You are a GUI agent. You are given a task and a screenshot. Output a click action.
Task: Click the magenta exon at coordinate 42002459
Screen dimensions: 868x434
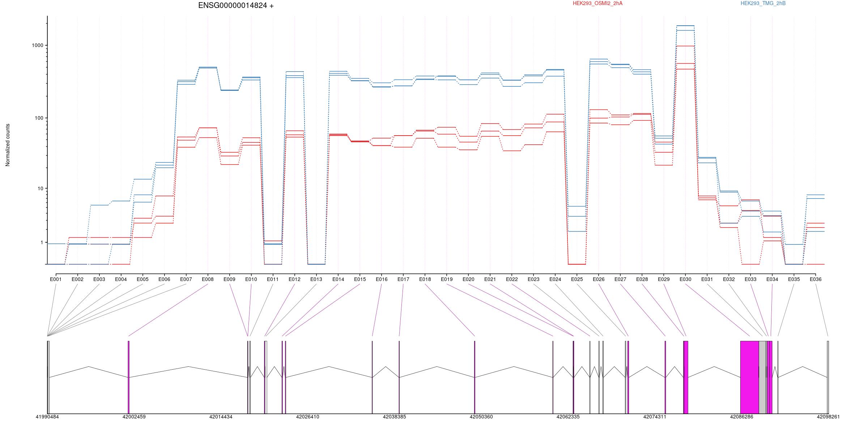(x=128, y=377)
